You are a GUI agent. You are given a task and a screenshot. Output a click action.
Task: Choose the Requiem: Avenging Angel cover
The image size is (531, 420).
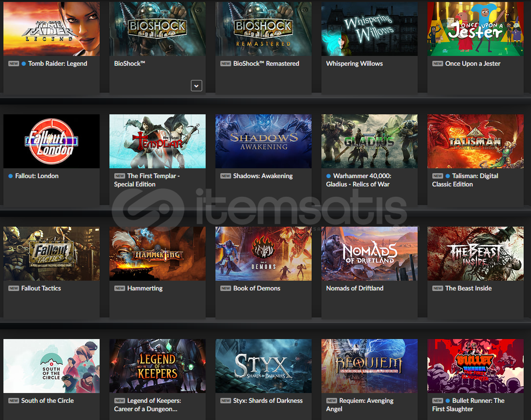pyautogui.click(x=370, y=366)
